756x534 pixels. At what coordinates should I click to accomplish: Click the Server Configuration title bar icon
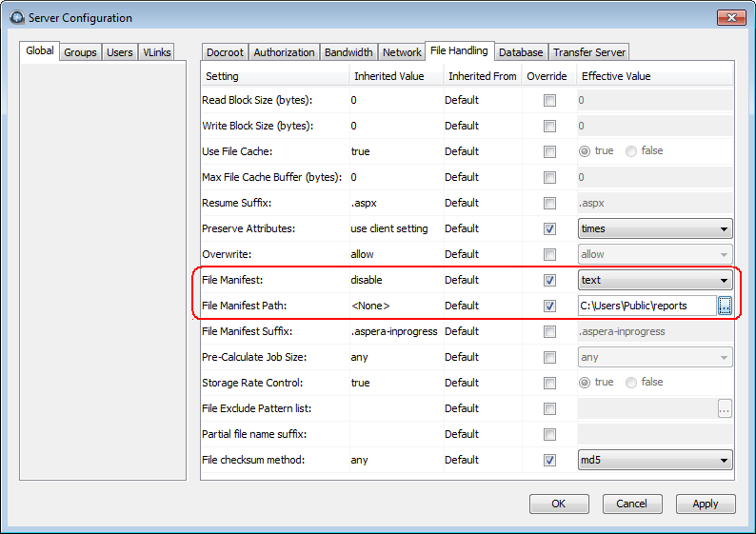(x=15, y=18)
